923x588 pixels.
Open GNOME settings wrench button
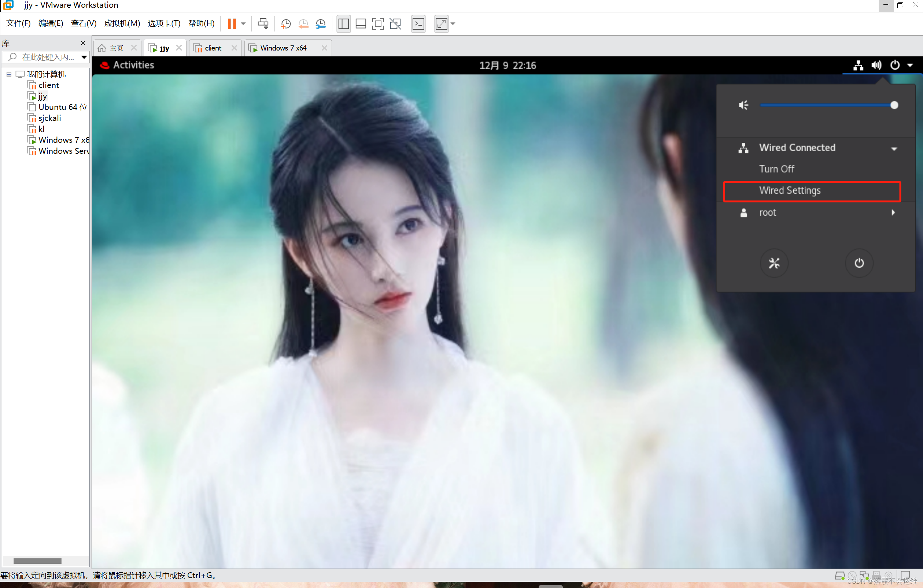click(x=774, y=263)
